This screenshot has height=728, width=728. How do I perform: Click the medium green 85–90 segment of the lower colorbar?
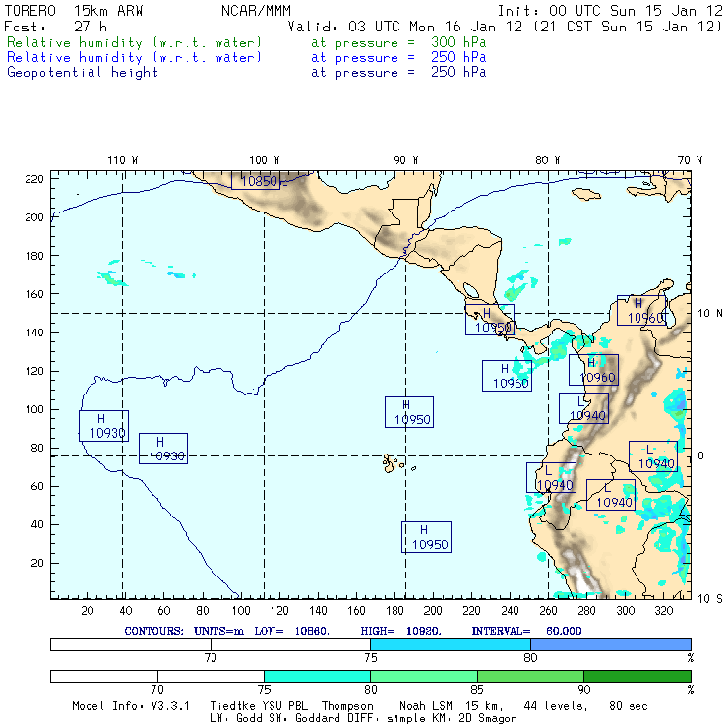(x=530, y=676)
